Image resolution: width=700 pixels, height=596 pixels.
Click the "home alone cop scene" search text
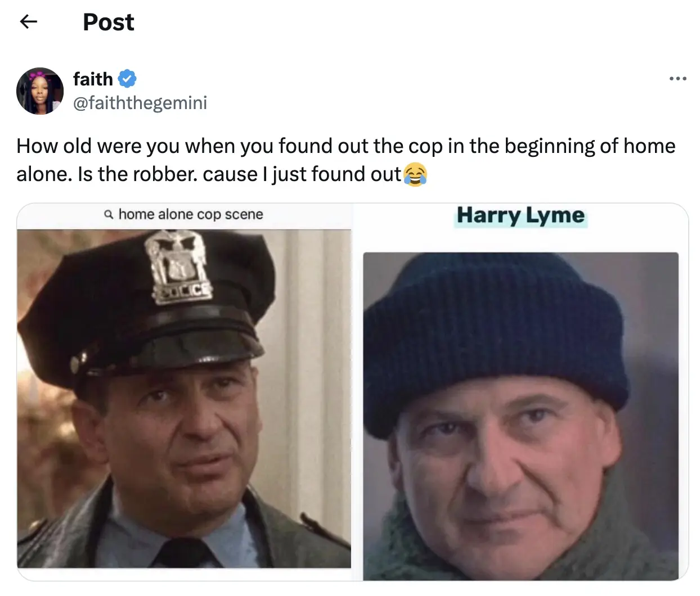[x=191, y=215]
